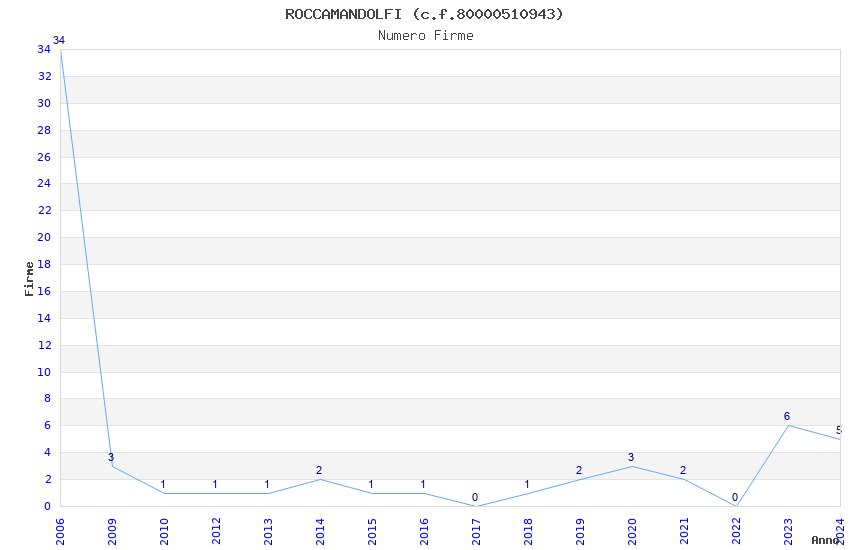Click the data label 34 above 2006

(x=59, y=40)
